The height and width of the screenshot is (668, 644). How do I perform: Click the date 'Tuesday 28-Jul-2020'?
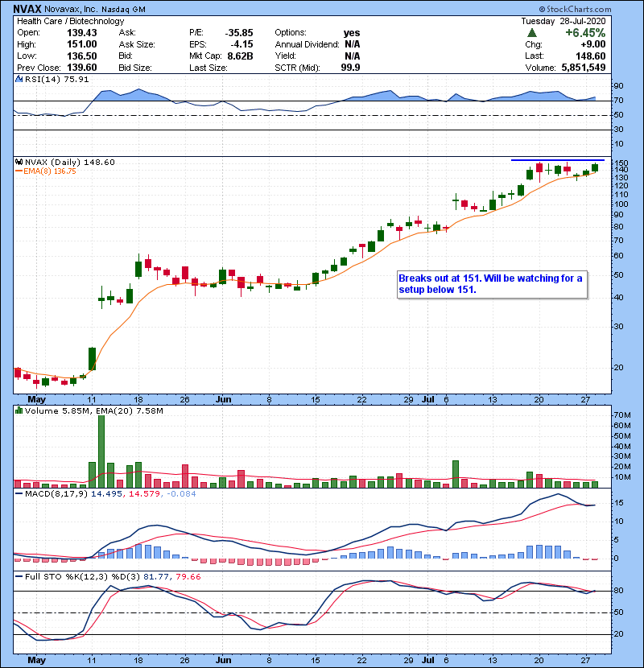563,21
